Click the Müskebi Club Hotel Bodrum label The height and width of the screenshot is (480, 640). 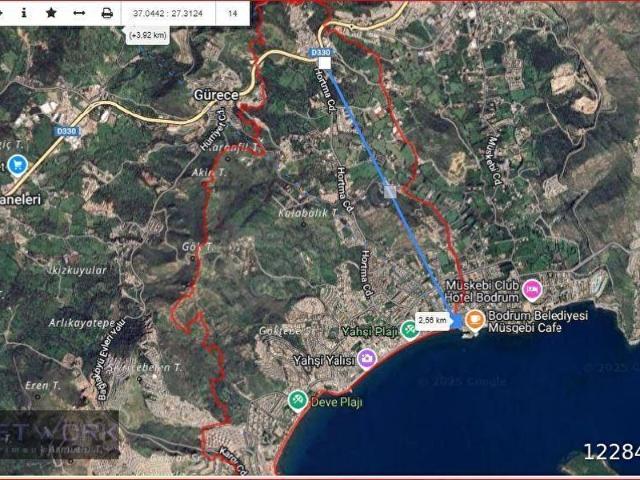pyautogui.click(x=482, y=291)
